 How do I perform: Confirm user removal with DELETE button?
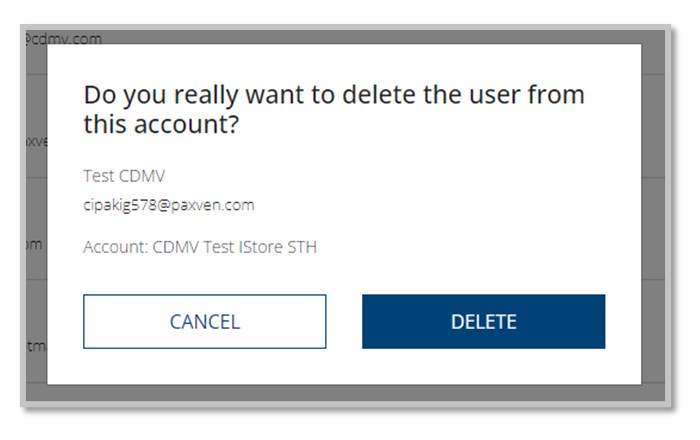483,322
